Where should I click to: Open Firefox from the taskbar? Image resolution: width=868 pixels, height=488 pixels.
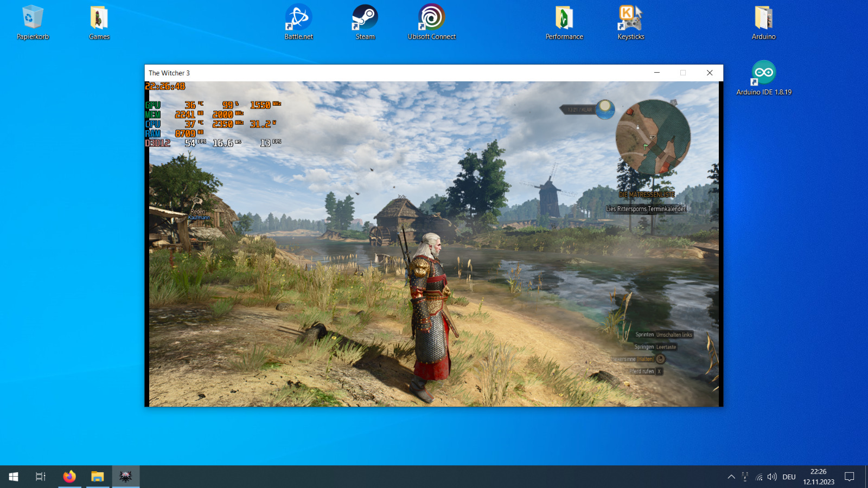[x=69, y=477]
